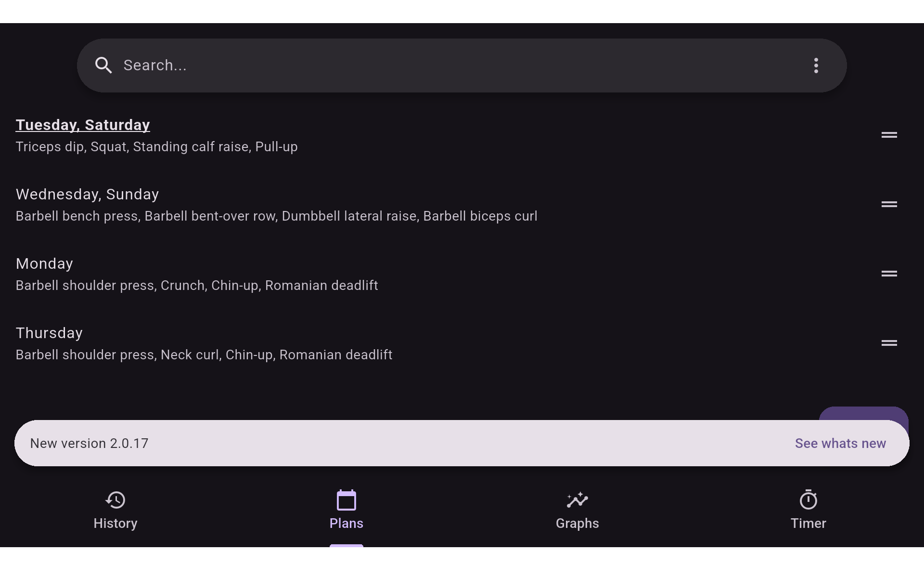Click See whats new link
Screen dimensions: 924x578
tap(840, 443)
